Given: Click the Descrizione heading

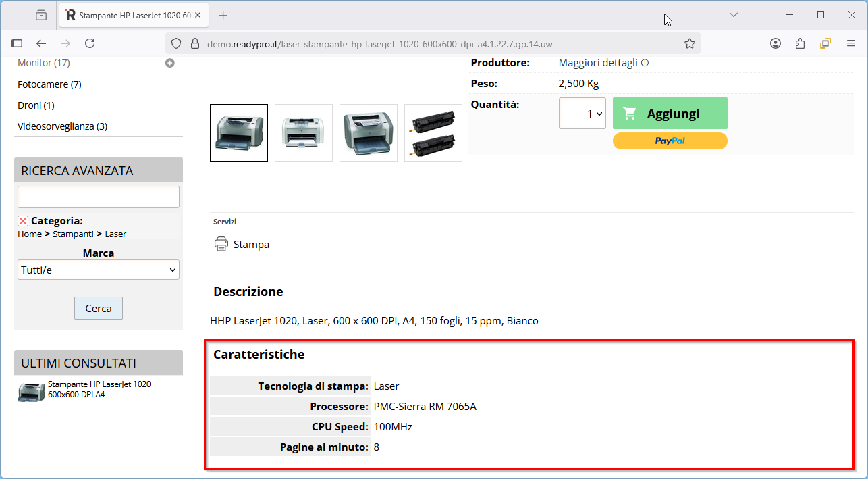Looking at the screenshot, I should click(x=248, y=292).
